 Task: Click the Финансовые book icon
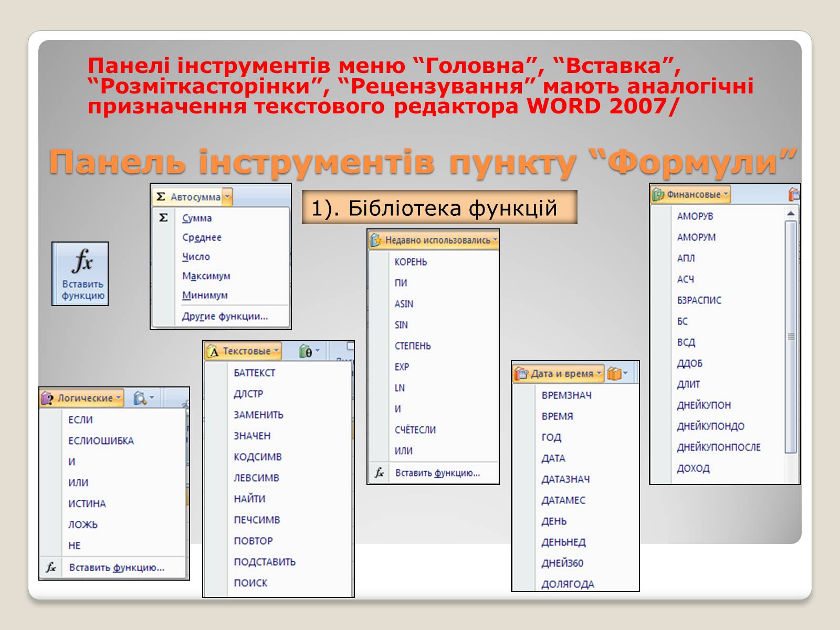click(x=658, y=195)
